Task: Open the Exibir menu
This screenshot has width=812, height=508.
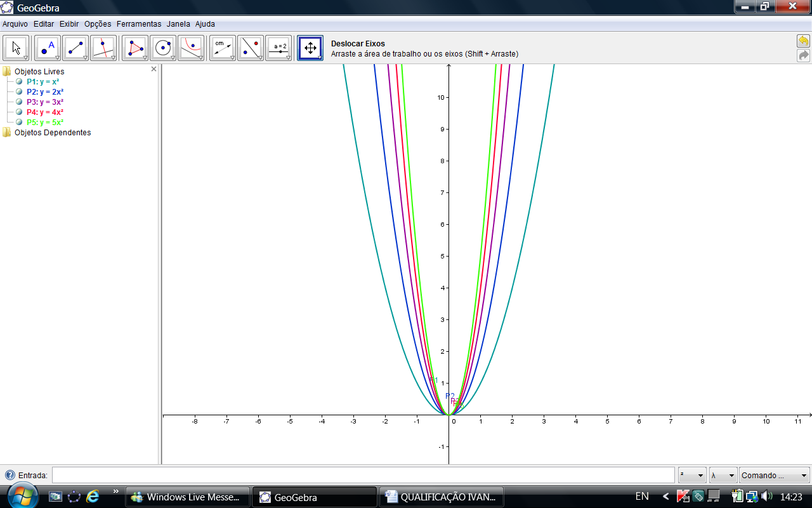Action: (x=69, y=24)
